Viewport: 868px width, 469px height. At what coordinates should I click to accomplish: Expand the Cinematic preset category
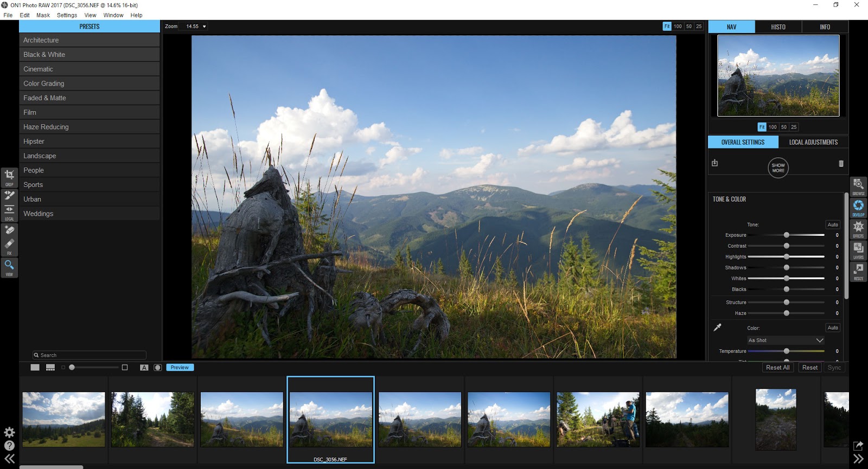point(90,69)
